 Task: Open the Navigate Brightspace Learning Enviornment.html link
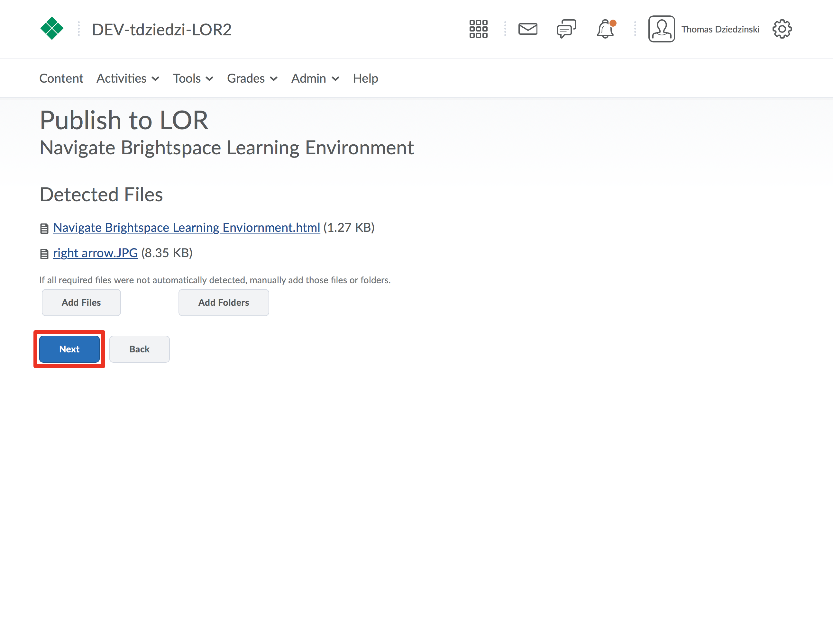[x=187, y=228]
